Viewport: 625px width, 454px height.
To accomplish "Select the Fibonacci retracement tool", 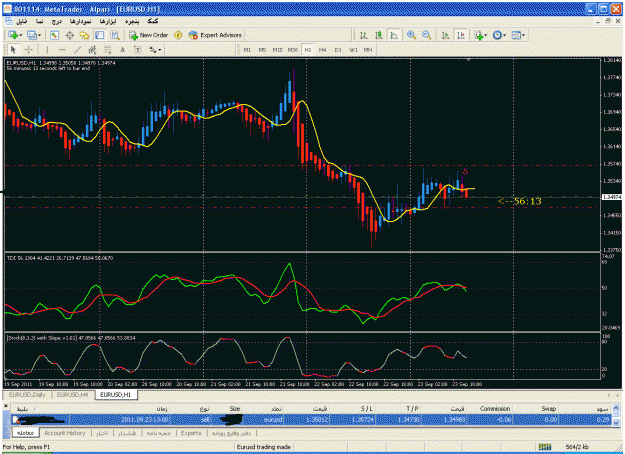I will coord(108,50).
